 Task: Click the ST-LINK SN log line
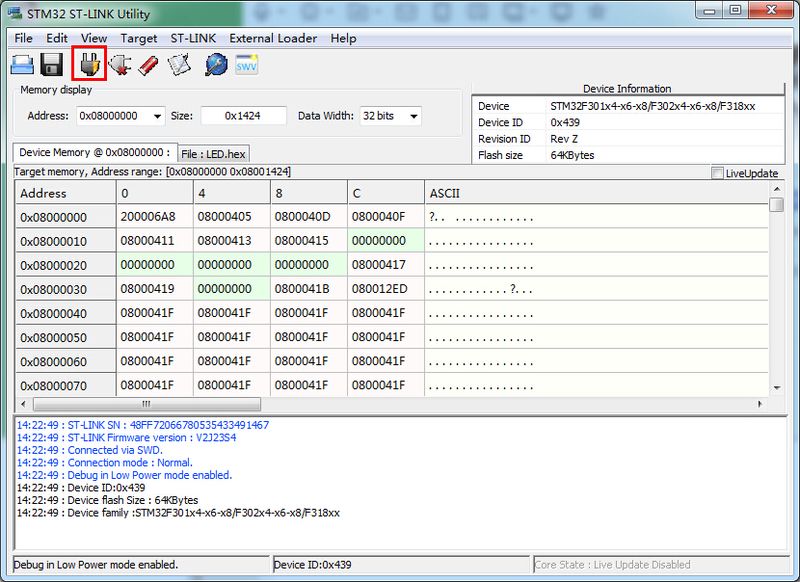coord(143,425)
